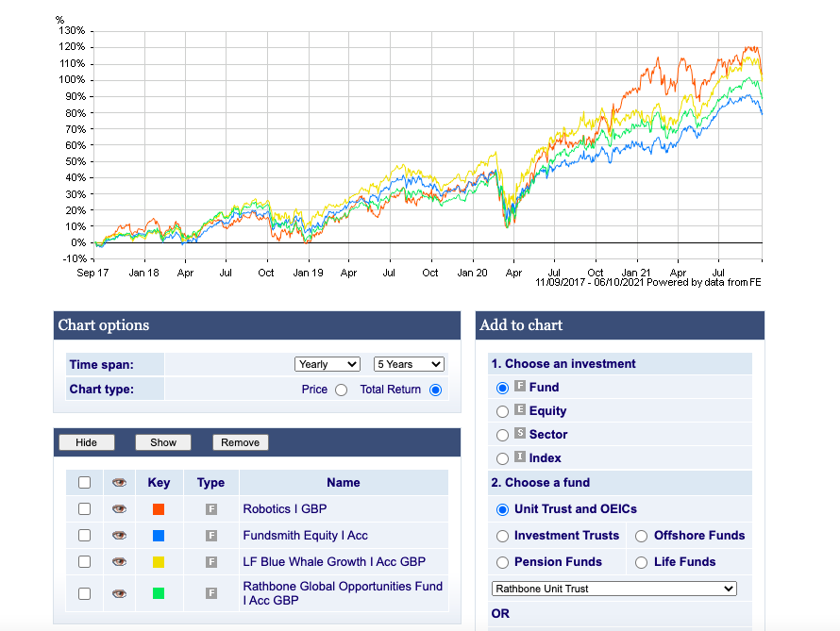Click the eye icon for Robotics I GBP
The image size is (840, 631).
(x=119, y=509)
